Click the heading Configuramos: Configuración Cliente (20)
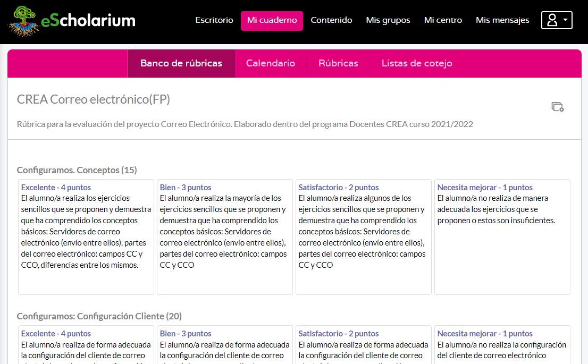 tap(99, 316)
